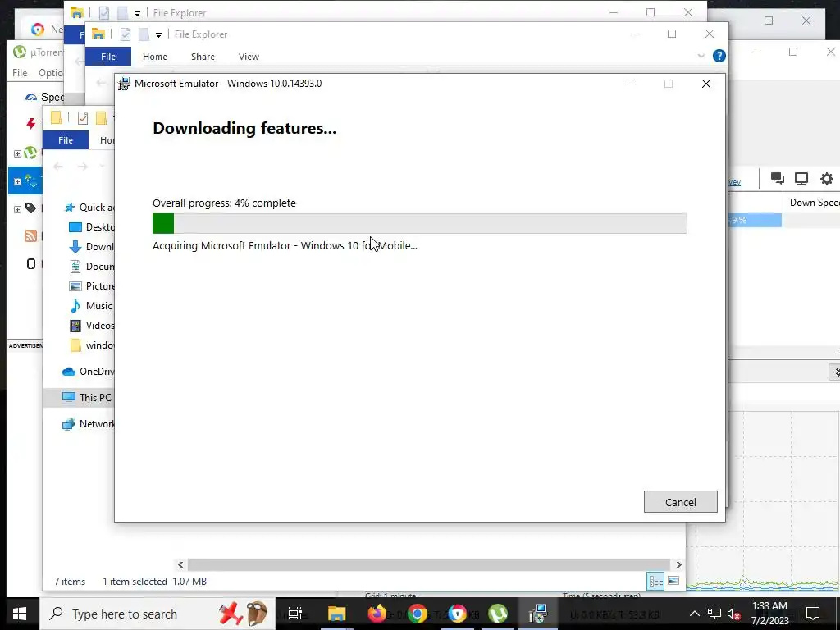Image resolution: width=840 pixels, height=630 pixels.
Task: Click the torrent progress bar in uTorrent
Action: (x=754, y=220)
